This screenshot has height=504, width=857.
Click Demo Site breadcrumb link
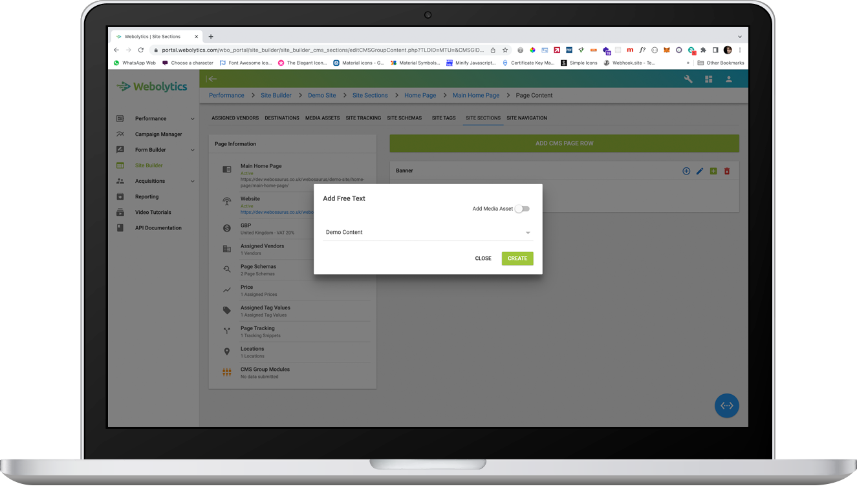321,96
